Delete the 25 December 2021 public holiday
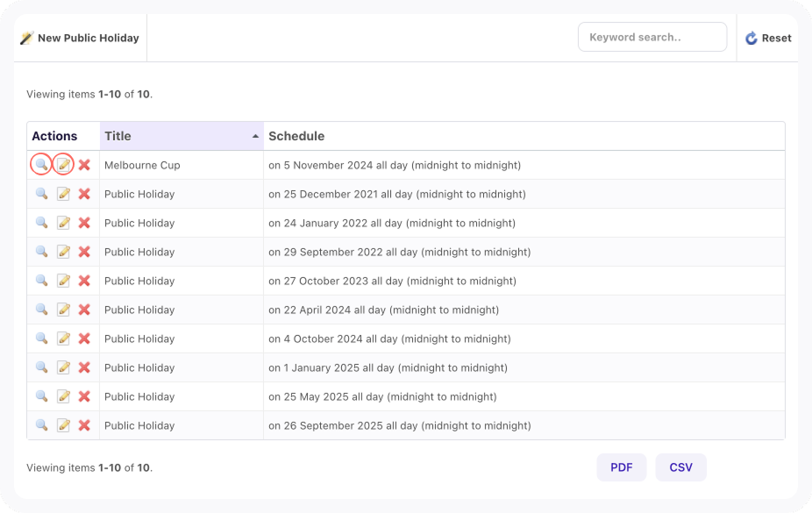This screenshot has width=812, height=513. click(84, 194)
